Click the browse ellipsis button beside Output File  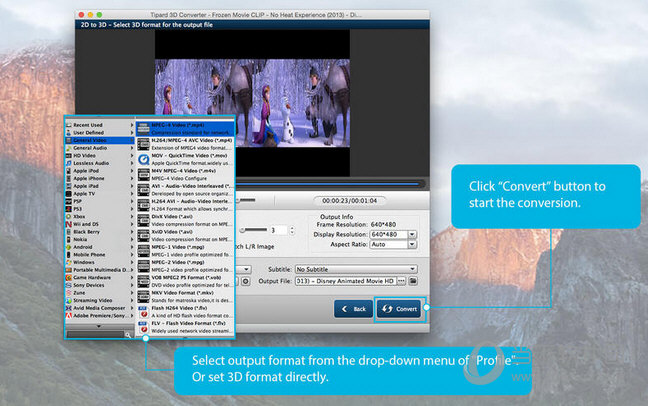pyautogui.click(x=401, y=281)
